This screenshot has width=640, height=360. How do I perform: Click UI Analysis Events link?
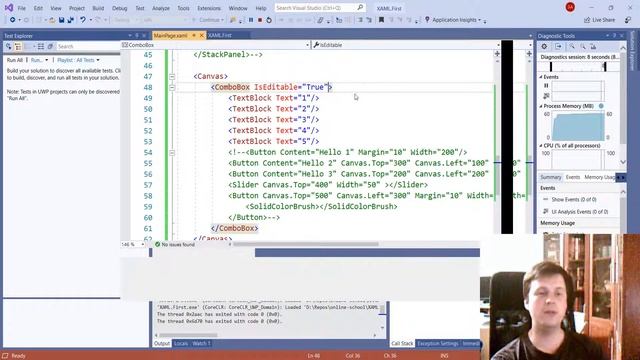point(580,211)
